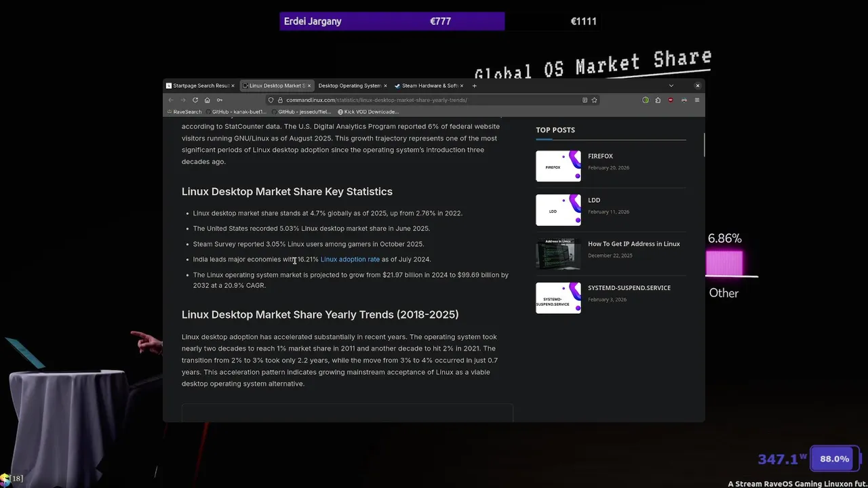The height and width of the screenshot is (488, 868).
Task: Toggle reader view for this article
Action: tap(585, 100)
